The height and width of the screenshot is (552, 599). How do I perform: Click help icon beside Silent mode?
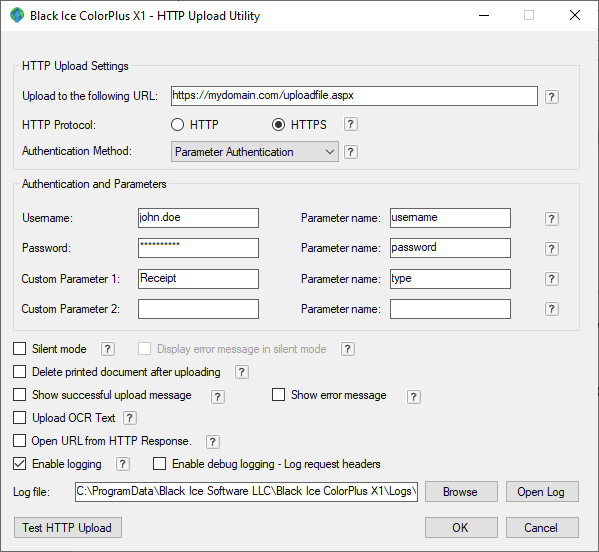point(108,349)
